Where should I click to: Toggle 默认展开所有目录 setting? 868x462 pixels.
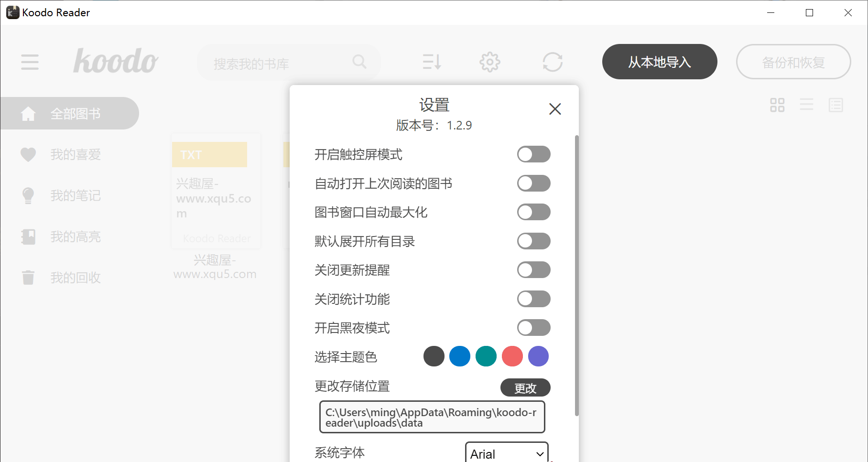(x=533, y=241)
